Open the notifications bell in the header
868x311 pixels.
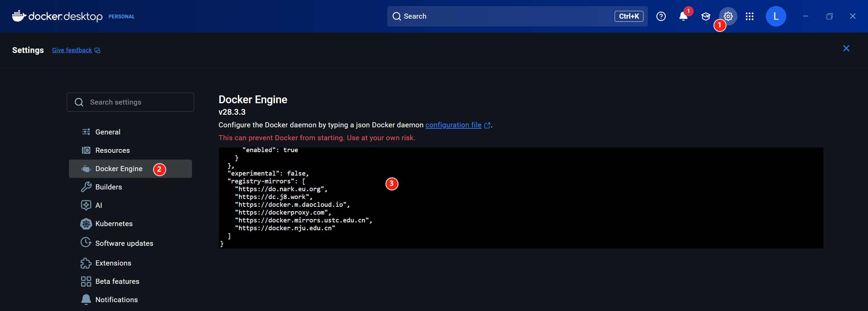[x=683, y=16]
